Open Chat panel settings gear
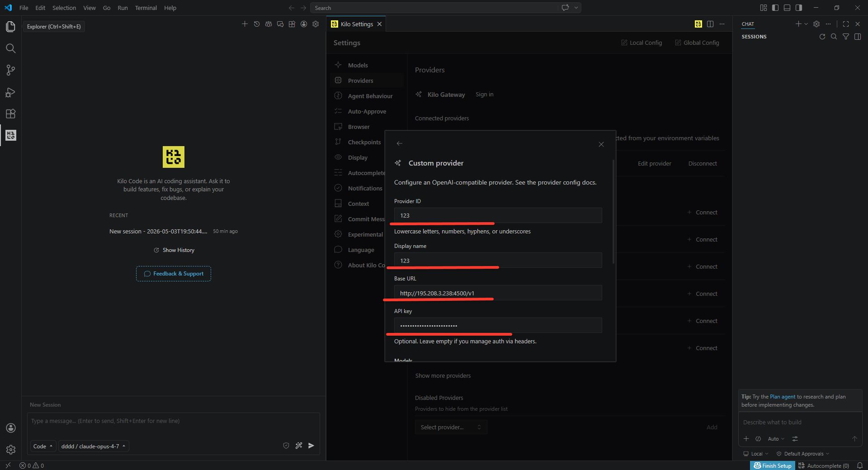This screenshot has width=868, height=470. pyautogui.click(x=816, y=24)
